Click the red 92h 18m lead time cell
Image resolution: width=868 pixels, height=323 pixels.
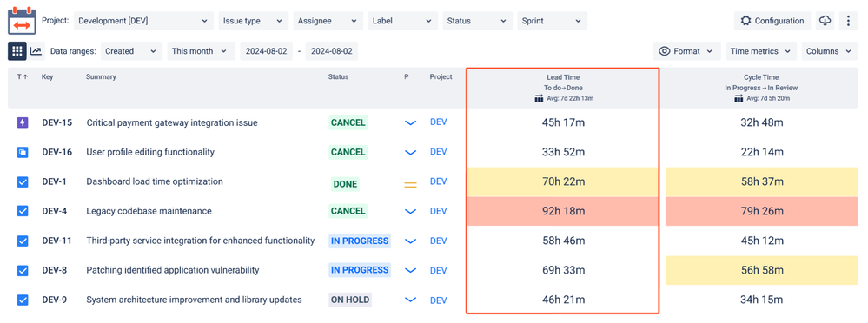tap(563, 211)
